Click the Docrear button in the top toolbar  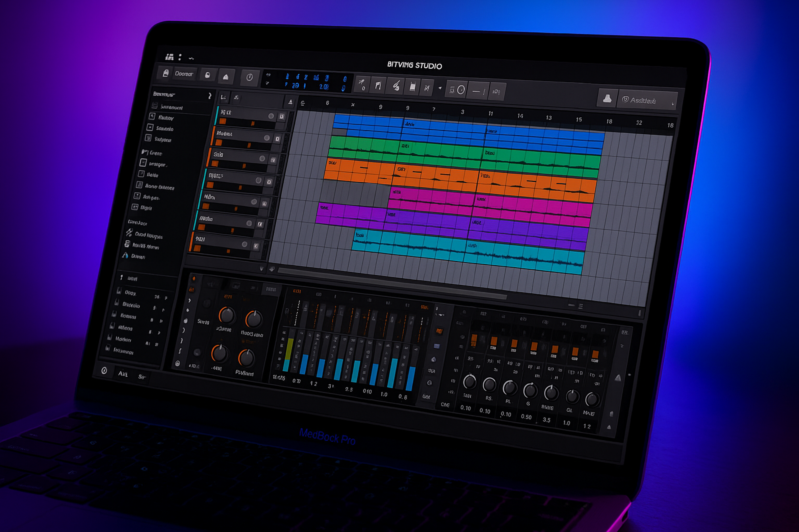click(x=184, y=74)
